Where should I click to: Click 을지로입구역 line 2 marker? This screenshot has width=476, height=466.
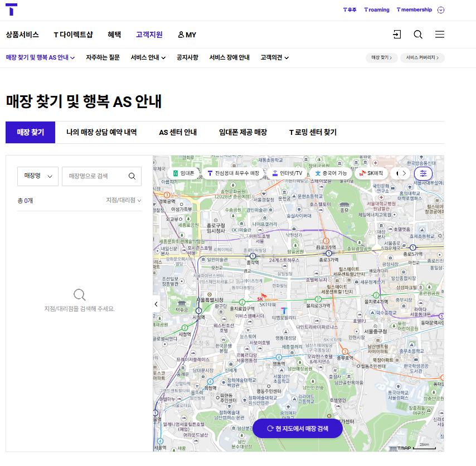242,302
